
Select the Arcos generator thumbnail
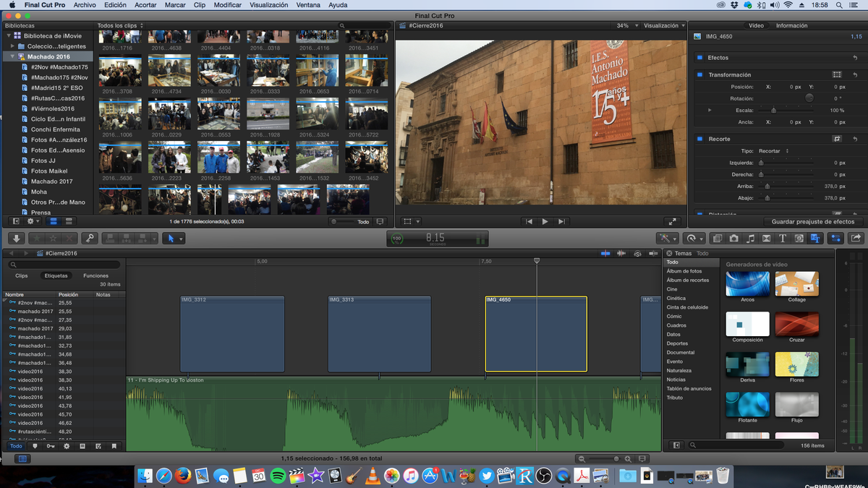click(x=747, y=283)
